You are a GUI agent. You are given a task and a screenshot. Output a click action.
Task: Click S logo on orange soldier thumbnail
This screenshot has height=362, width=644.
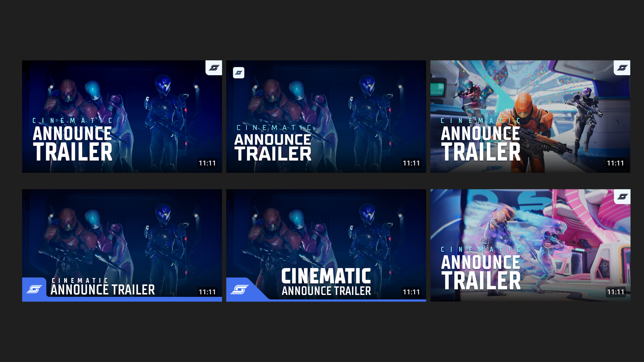point(622,68)
